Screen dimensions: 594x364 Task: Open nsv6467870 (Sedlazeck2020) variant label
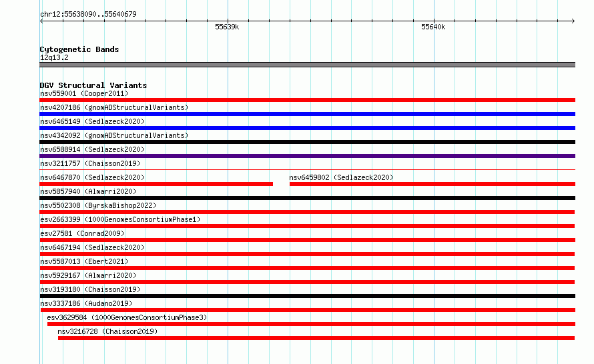point(92,177)
